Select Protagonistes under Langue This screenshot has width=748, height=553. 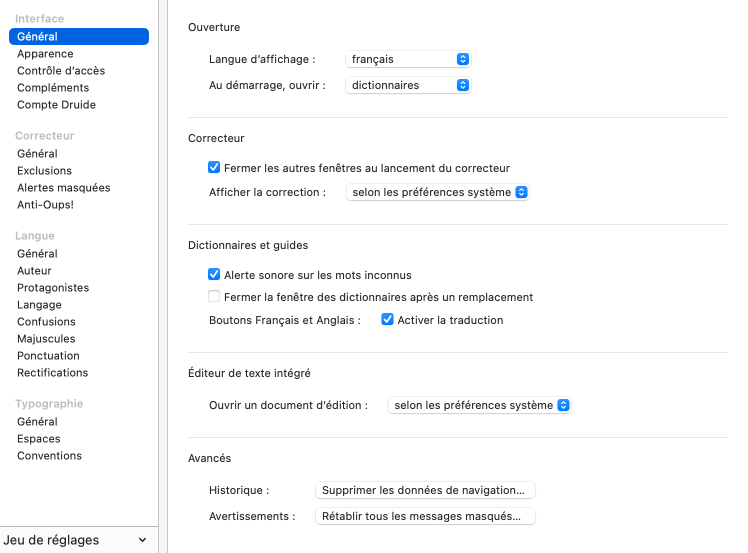pos(53,288)
